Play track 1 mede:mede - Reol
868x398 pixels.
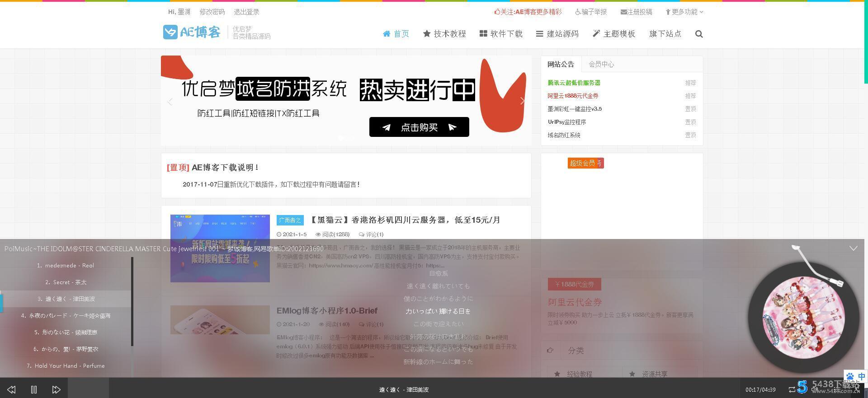[x=66, y=266]
